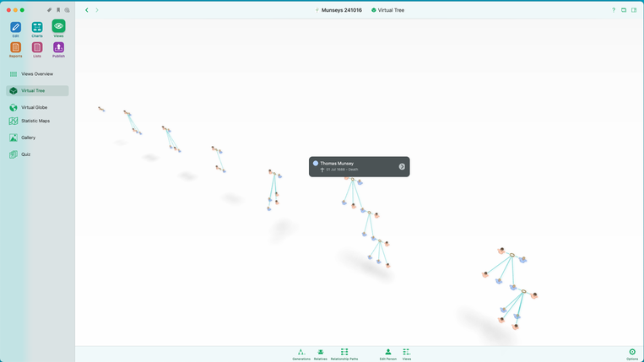644x362 pixels.
Task: Open Thomas Munsey details arrow
Action: [402, 166]
